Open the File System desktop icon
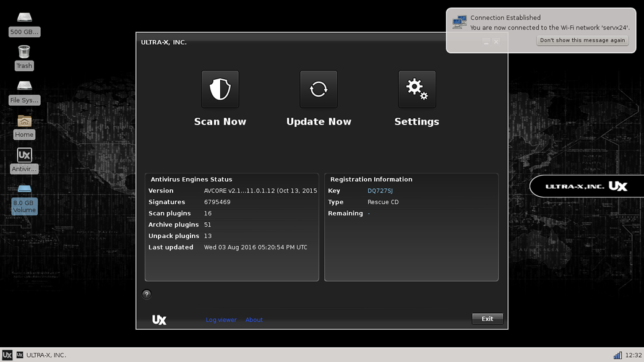Screen dimensions: 644x362 (24, 86)
